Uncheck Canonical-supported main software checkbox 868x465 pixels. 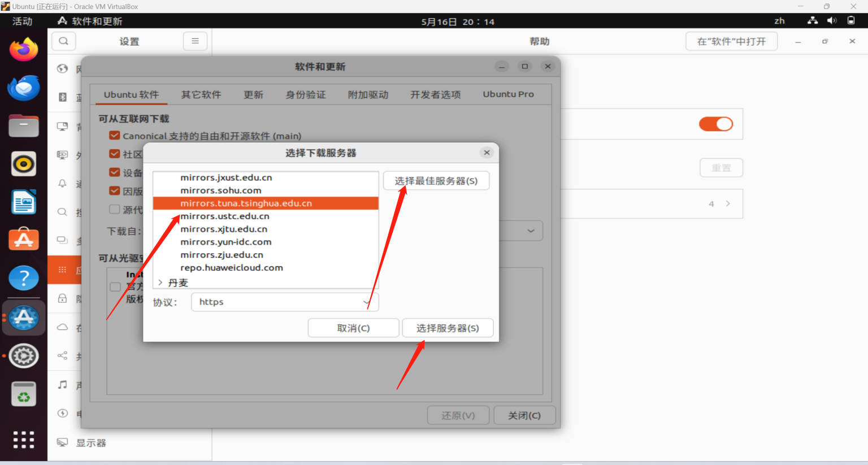115,136
